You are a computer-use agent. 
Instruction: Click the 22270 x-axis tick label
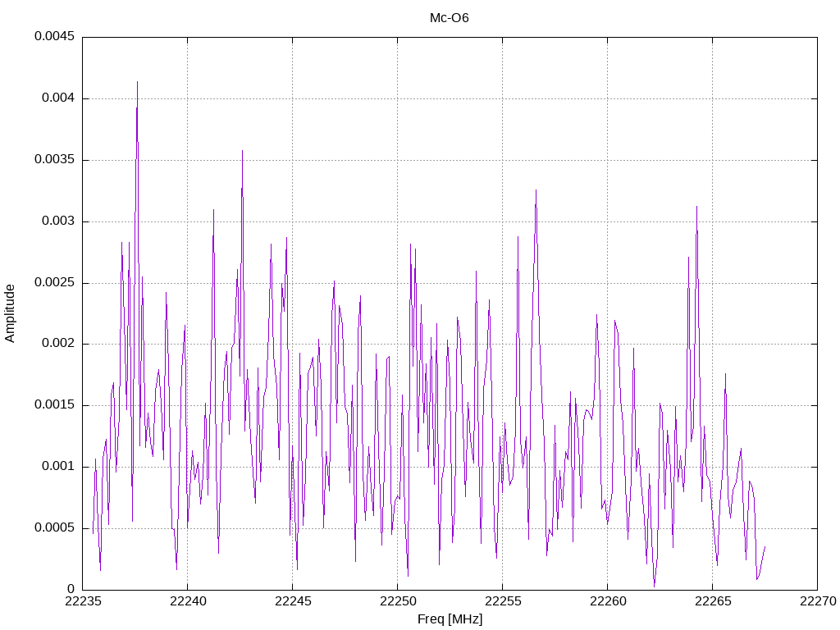click(818, 601)
